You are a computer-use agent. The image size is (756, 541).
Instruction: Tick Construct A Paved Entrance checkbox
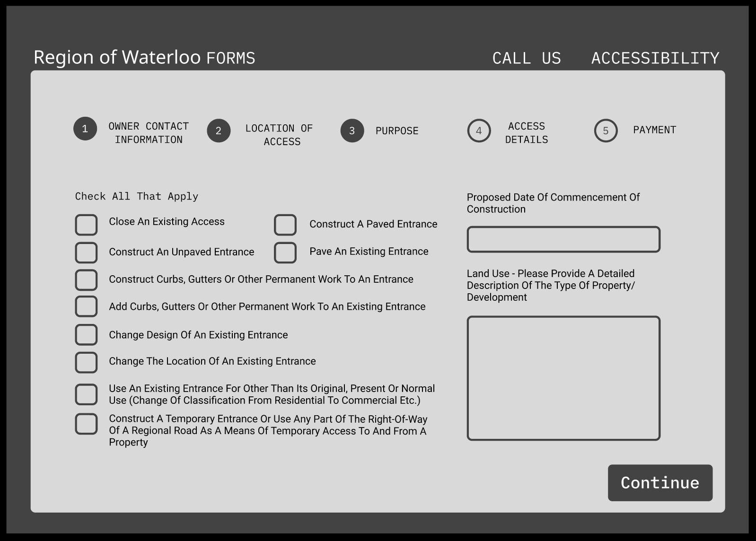point(285,225)
